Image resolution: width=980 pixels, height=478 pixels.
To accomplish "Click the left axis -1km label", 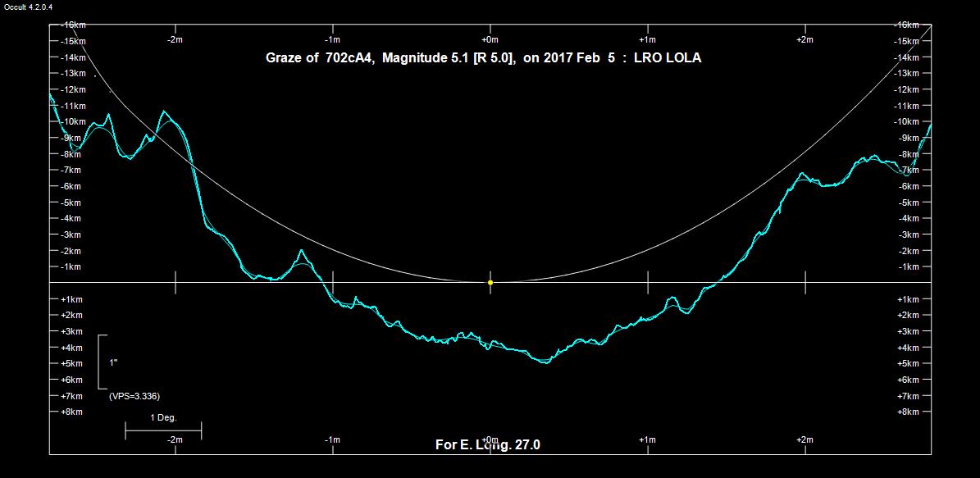I will [x=71, y=266].
